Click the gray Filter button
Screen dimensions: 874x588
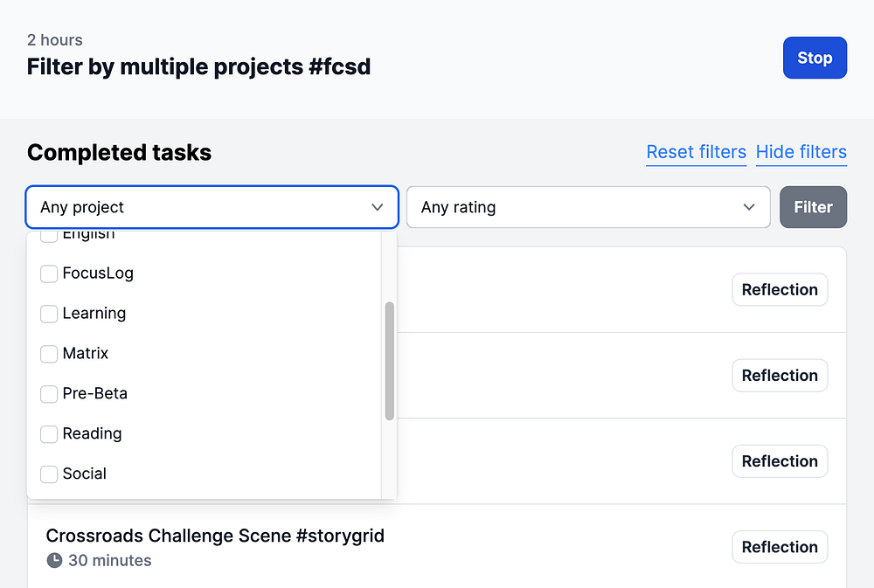[813, 207]
